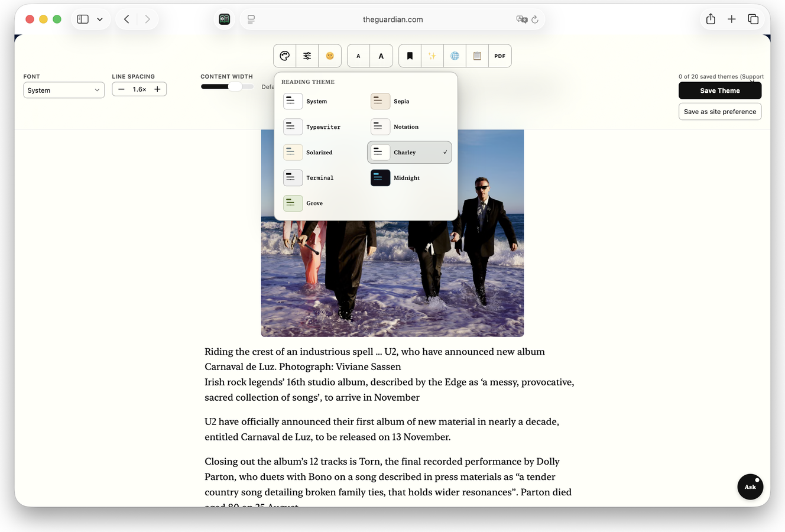Open sidebar options chevron

tap(100, 20)
